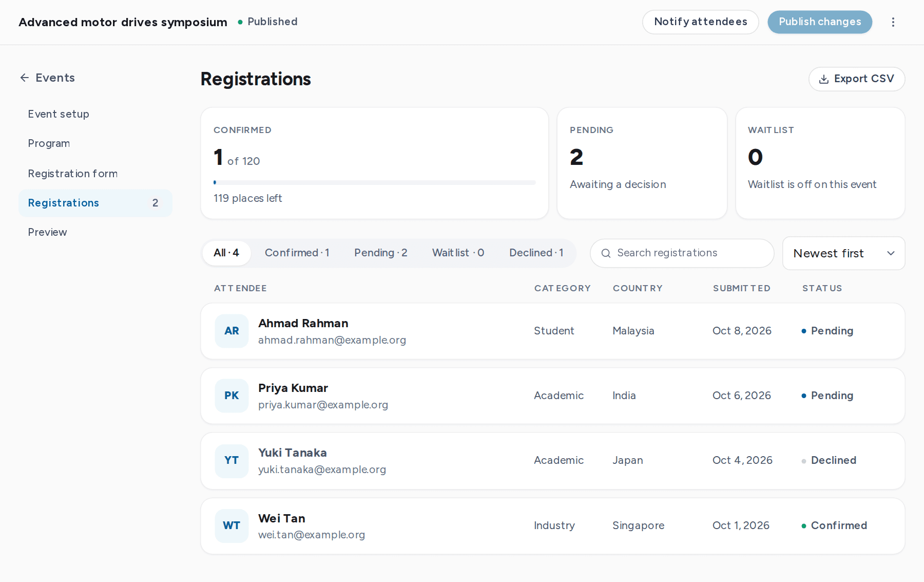Click Wei Tan's Confirmed status
Screen dimensions: 924x582
tap(834, 525)
